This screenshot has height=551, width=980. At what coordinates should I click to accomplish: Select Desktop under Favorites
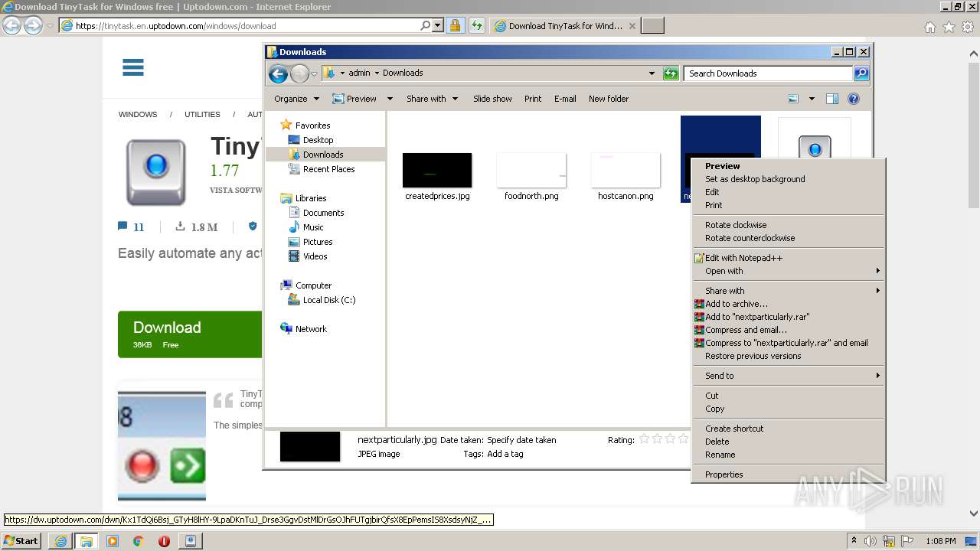tap(318, 140)
